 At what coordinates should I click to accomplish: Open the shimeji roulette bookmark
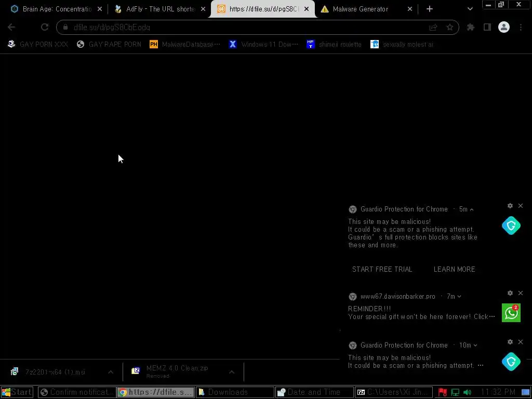tap(334, 45)
